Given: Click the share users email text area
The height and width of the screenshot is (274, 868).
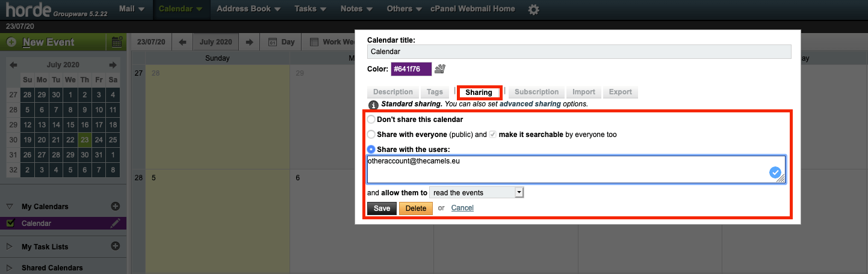Looking at the screenshot, I should (x=576, y=169).
